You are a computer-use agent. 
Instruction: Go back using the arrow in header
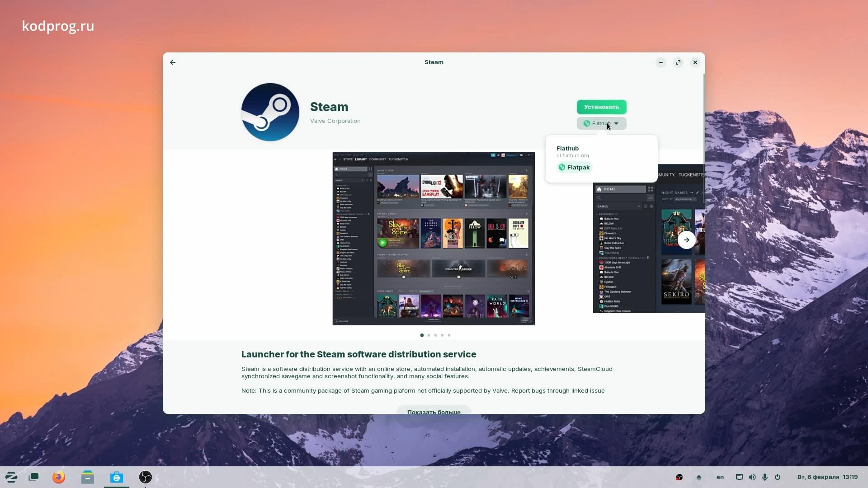point(173,62)
